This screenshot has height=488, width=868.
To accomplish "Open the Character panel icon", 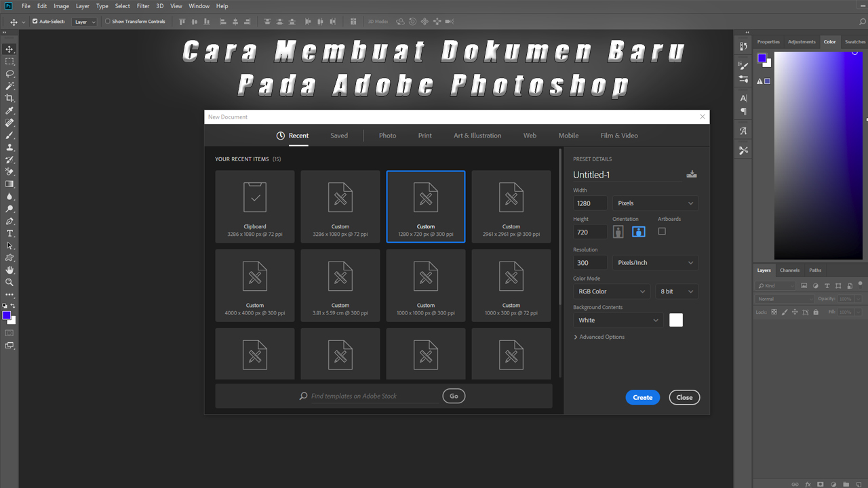I will [744, 98].
